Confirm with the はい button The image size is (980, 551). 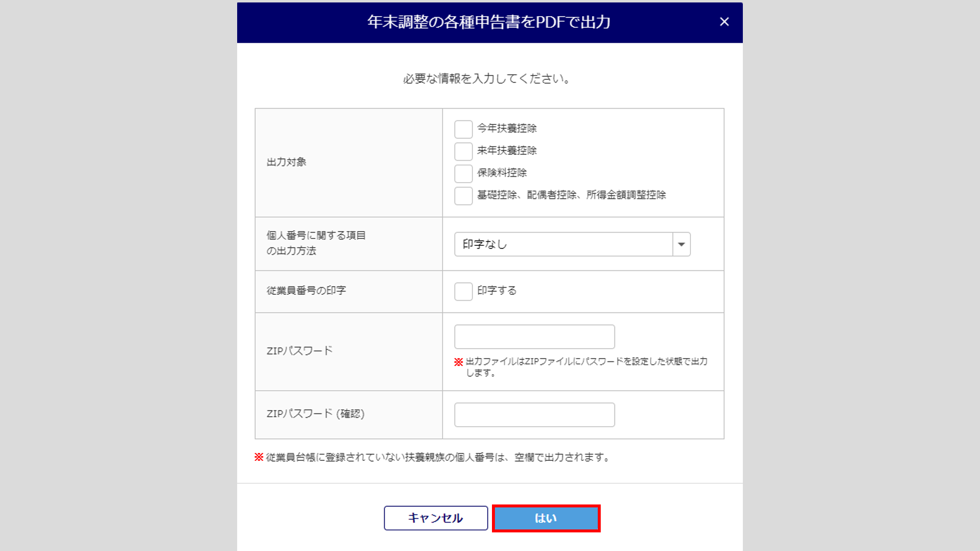pyautogui.click(x=546, y=518)
